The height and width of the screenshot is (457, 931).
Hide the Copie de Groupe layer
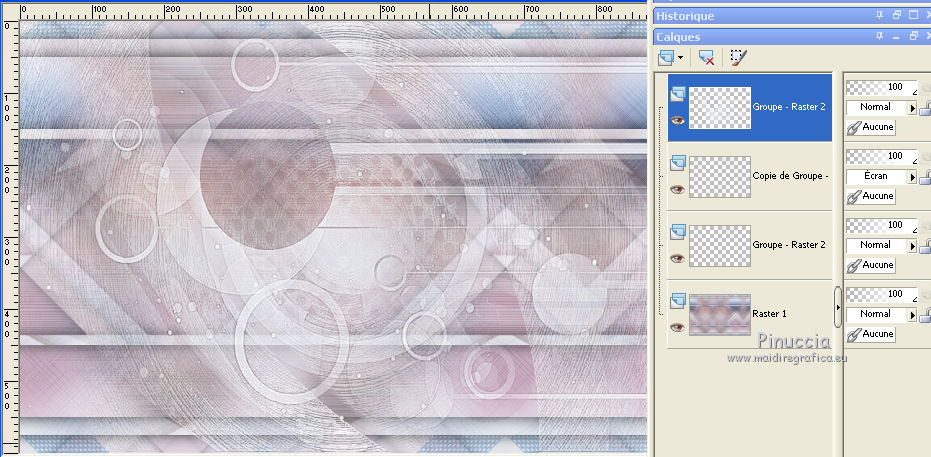pyautogui.click(x=677, y=189)
